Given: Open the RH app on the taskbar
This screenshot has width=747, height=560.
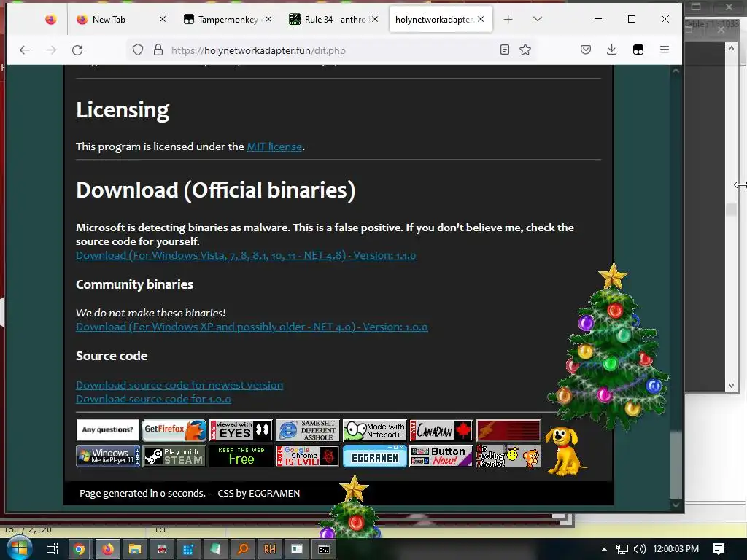Looking at the screenshot, I should 270,549.
